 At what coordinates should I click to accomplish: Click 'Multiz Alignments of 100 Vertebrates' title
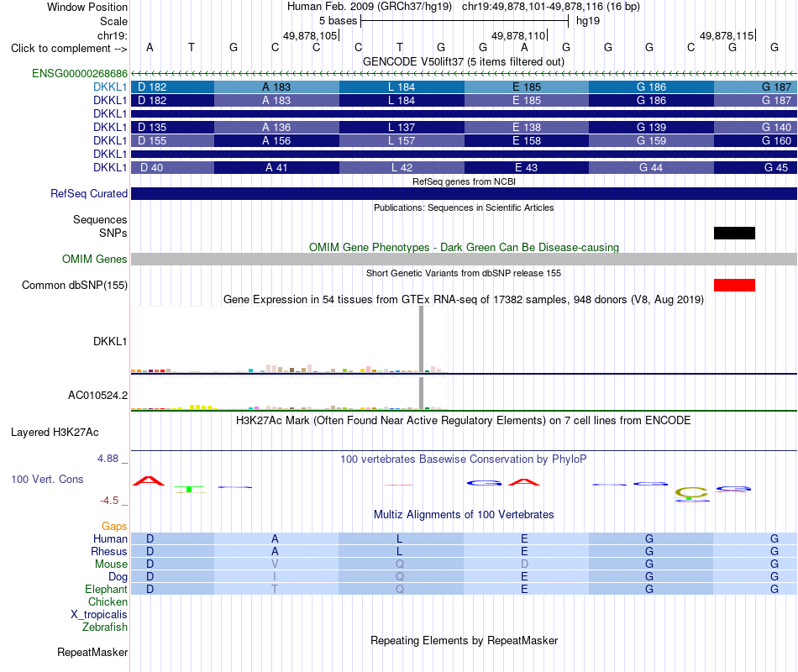pyautogui.click(x=464, y=515)
